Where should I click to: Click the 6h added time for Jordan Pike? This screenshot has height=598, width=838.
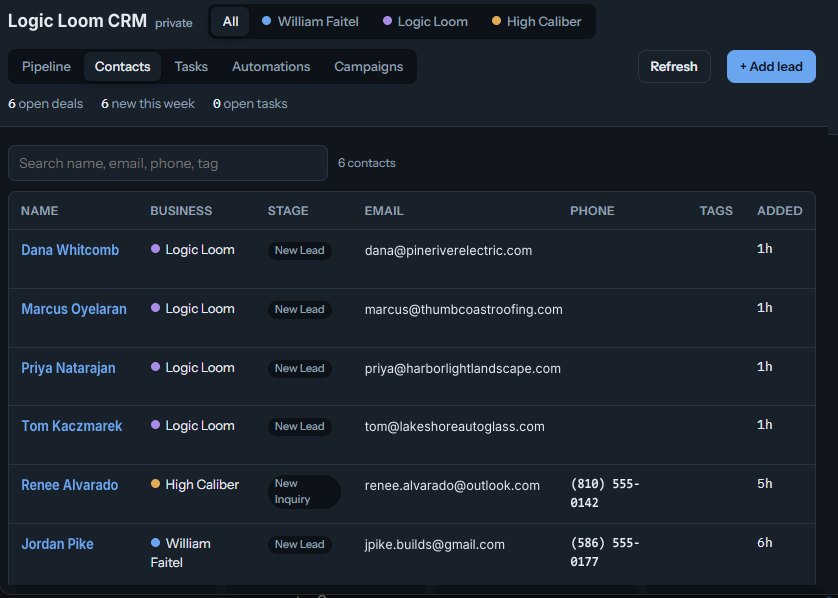coord(765,542)
